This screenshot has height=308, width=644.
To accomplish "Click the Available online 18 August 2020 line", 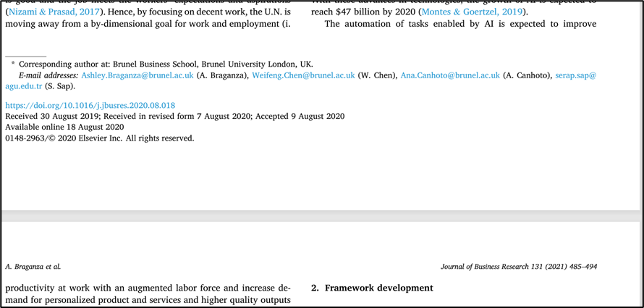I will 64,127.
